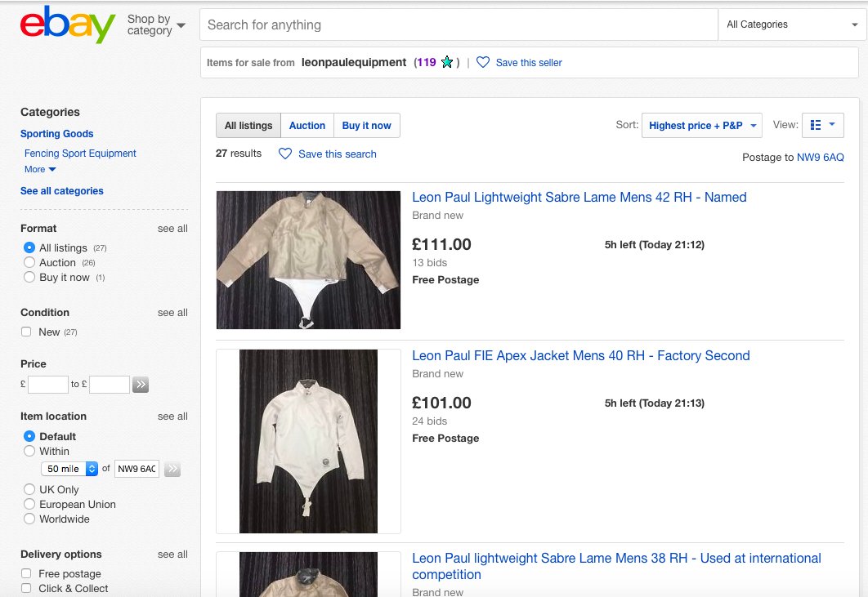Select All listings format radio
The image size is (868, 597).
click(29, 248)
